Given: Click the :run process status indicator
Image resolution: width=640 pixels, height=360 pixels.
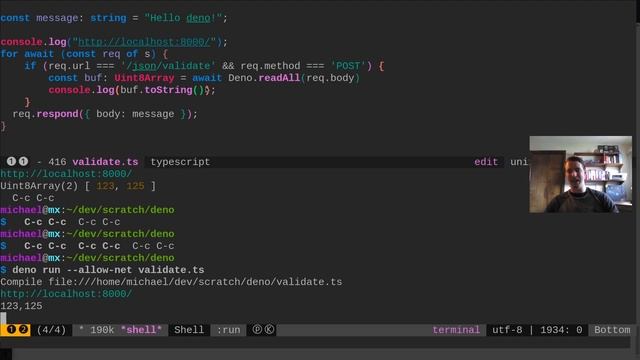Looking at the screenshot, I should pyautogui.click(x=229, y=330).
